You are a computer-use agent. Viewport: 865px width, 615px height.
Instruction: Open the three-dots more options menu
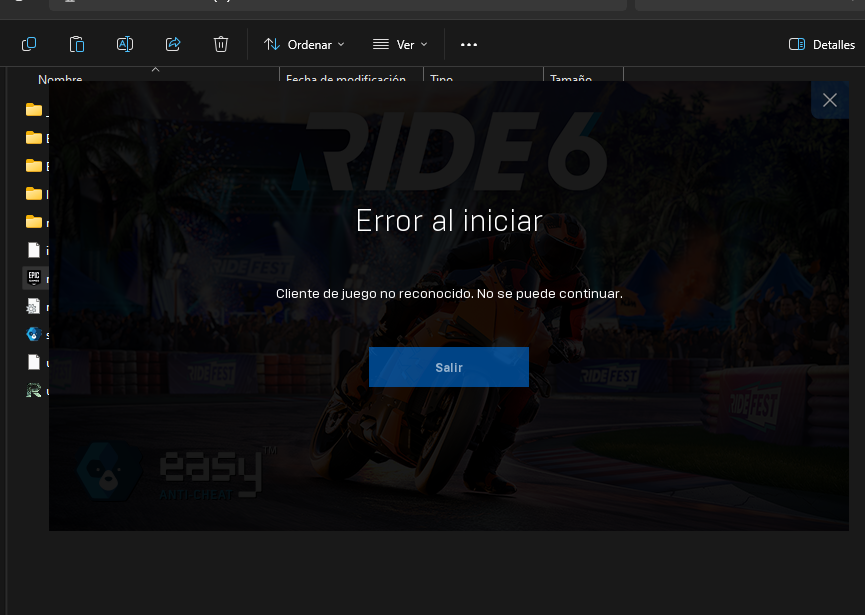pyautogui.click(x=469, y=45)
